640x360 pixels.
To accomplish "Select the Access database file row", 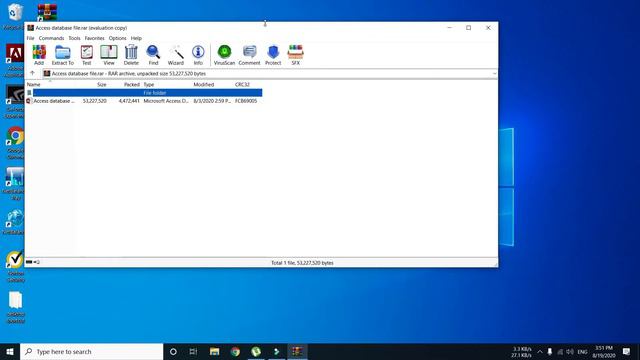I will (144, 101).
